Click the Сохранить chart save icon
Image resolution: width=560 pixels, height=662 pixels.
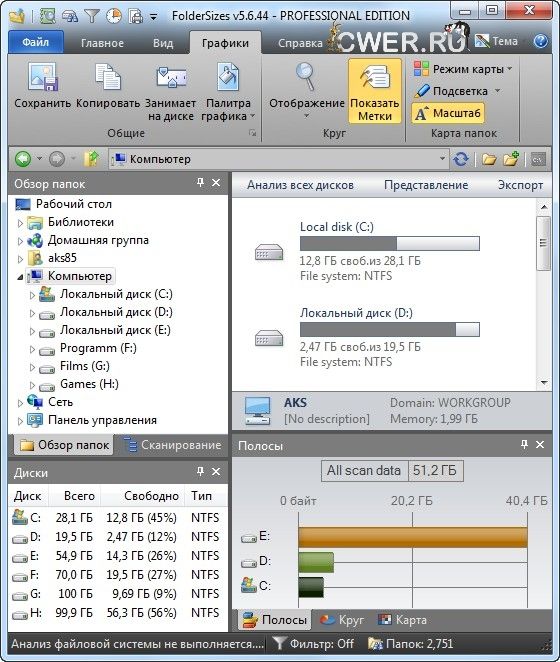click(42, 77)
